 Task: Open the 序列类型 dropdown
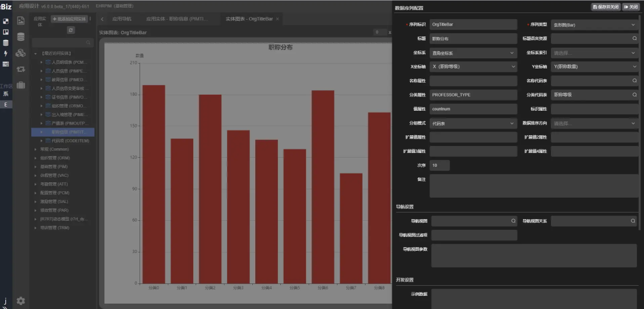point(594,25)
